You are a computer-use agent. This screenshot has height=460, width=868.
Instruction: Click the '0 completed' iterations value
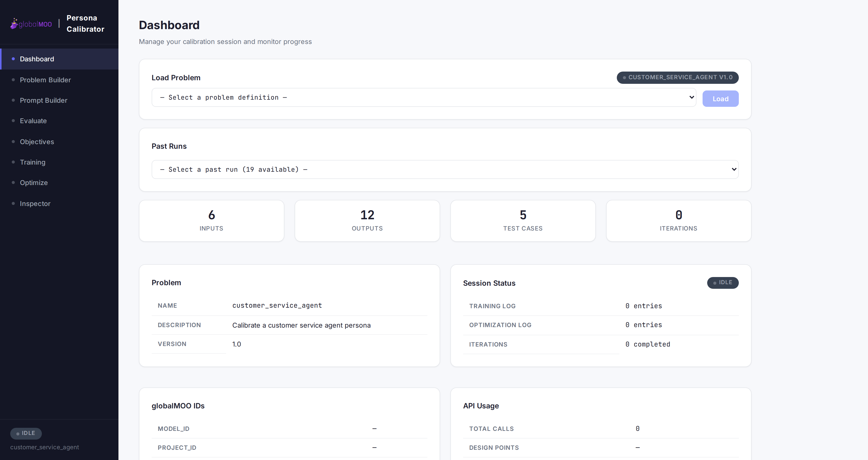pyautogui.click(x=648, y=344)
